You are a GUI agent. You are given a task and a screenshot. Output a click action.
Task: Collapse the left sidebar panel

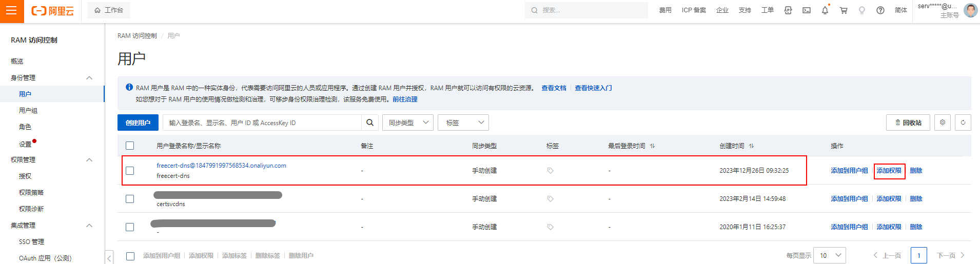coord(109,257)
